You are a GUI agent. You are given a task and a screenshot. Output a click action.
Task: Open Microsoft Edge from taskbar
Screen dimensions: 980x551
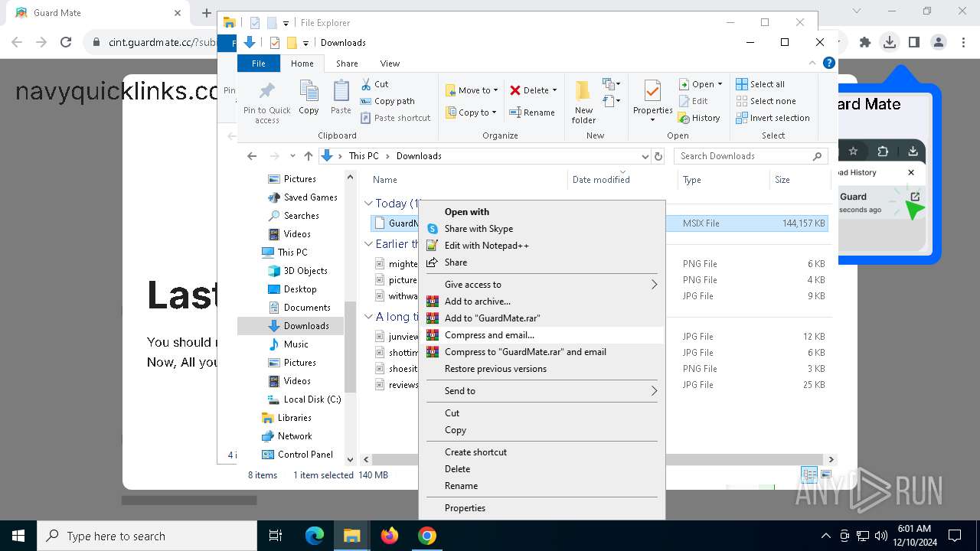click(x=315, y=536)
